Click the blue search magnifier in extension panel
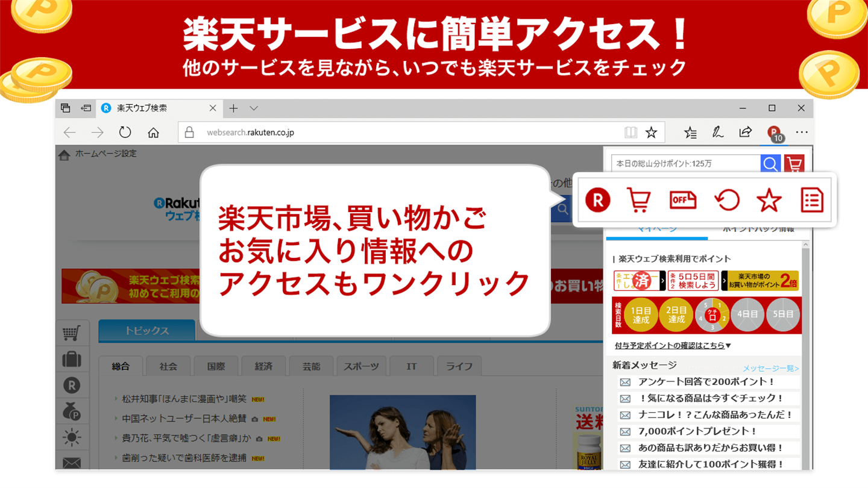Image resolution: width=868 pixels, height=488 pixels. click(770, 164)
